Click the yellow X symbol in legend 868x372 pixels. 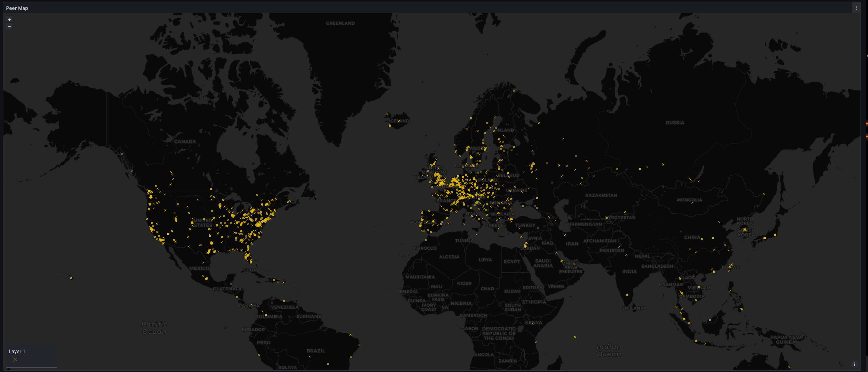point(15,359)
